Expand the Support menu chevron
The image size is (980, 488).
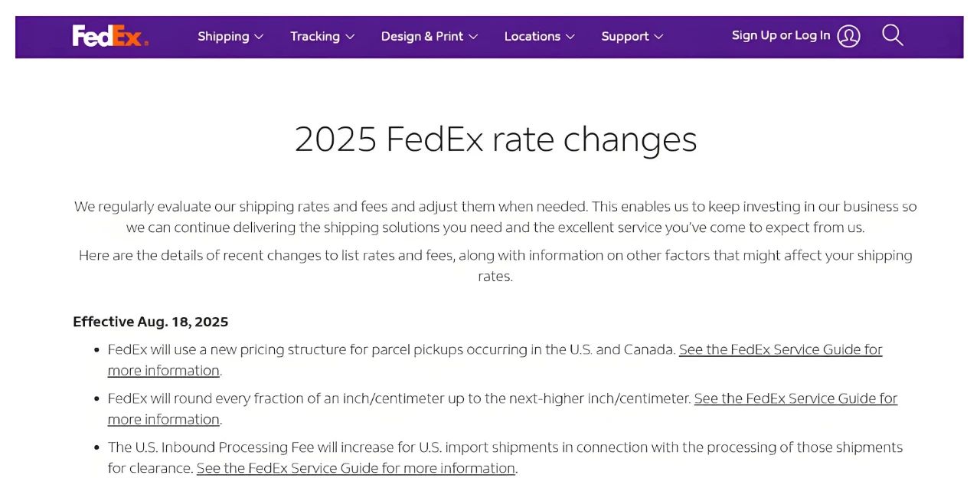[658, 37]
